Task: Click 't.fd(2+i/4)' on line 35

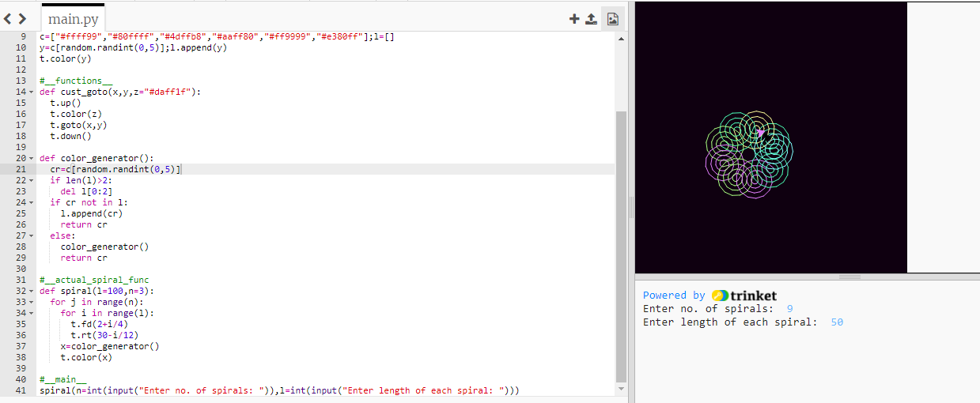Action: pos(100,324)
